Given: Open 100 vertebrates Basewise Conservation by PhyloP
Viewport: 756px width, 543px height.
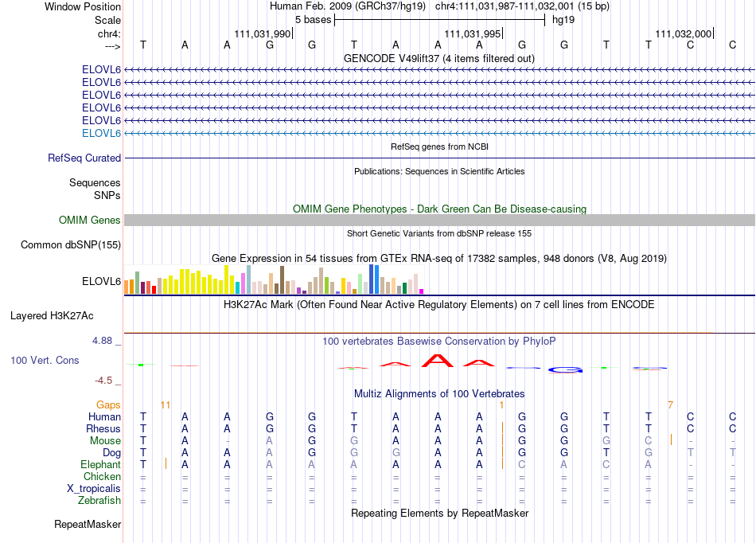Looking at the screenshot, I should (x=439, y=341).
